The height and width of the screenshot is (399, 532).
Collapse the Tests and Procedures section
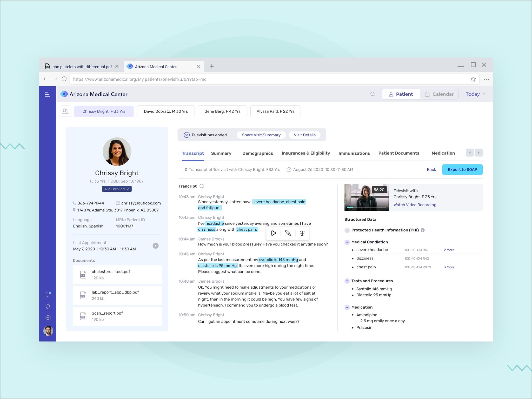[x=347, y=281]
